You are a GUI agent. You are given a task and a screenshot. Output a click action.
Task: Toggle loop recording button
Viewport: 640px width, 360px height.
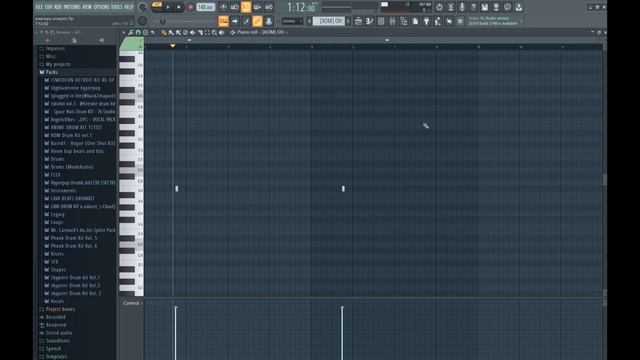pos(269,7)
